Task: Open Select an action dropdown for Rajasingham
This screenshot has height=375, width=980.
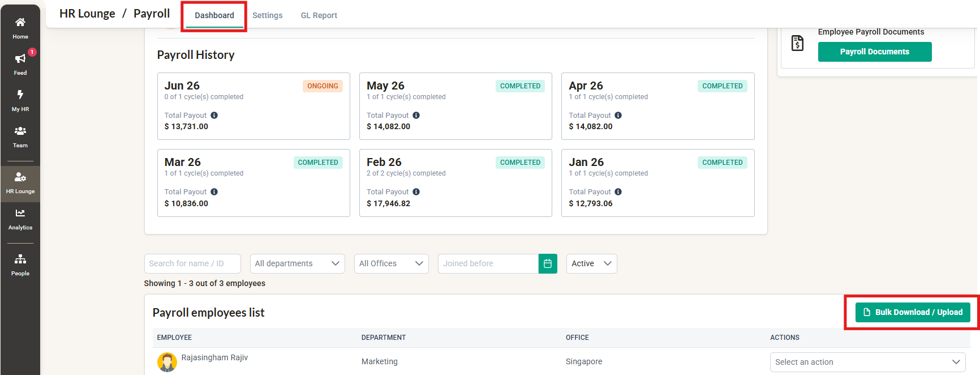Action: [x=868, y=362]
